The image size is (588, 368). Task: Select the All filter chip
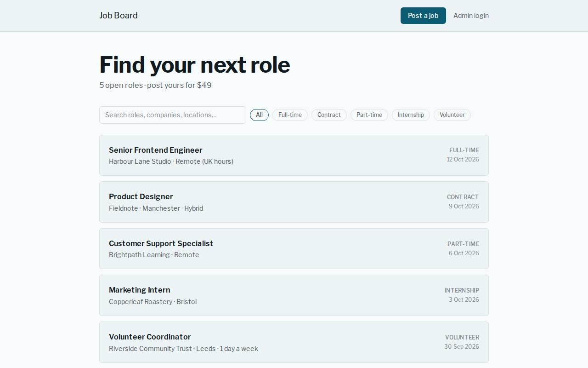point(259,115)
